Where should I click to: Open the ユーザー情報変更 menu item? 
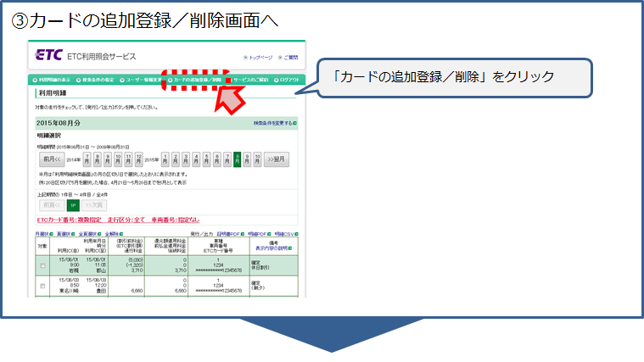141,80
